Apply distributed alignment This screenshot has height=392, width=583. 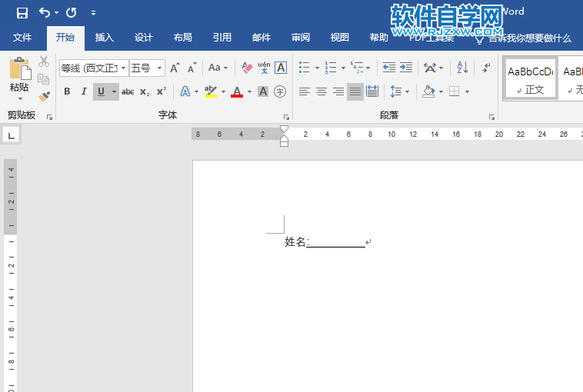click(372, 91)
